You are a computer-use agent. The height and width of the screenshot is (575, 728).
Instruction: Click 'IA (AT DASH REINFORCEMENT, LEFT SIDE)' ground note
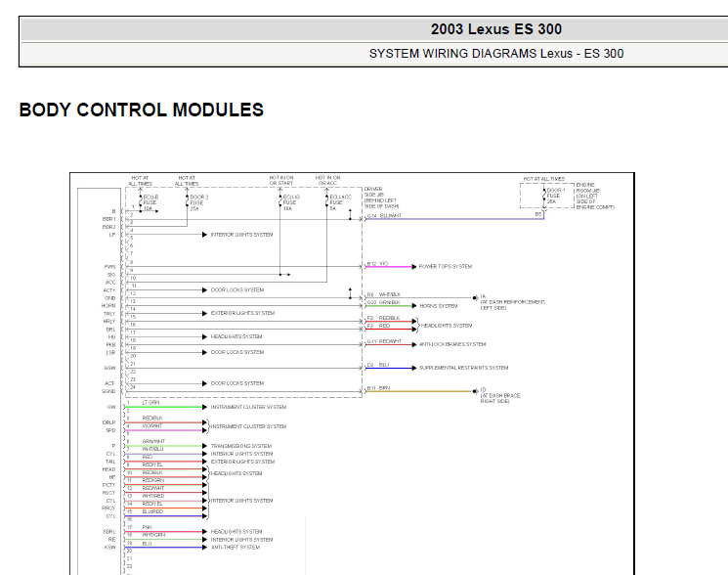513,302
